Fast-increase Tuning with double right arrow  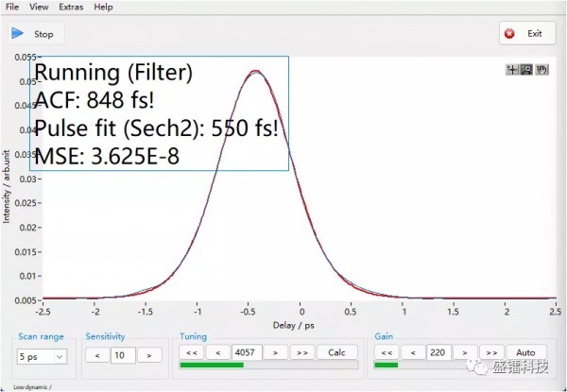pyautogui.click(x=302, y=352)
